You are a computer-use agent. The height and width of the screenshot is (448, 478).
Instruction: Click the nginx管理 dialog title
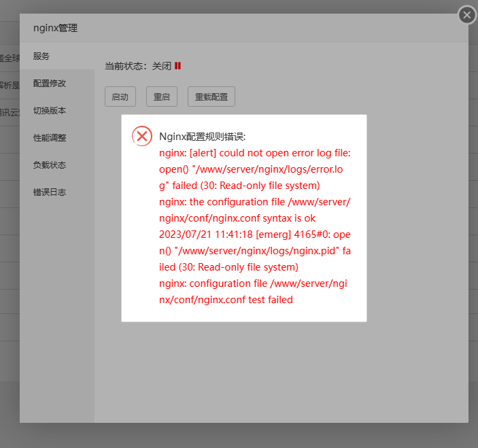[56, 28]
